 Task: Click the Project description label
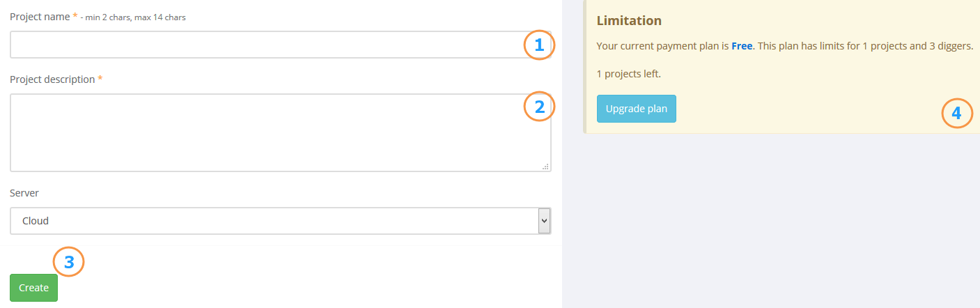click(52, 79)
